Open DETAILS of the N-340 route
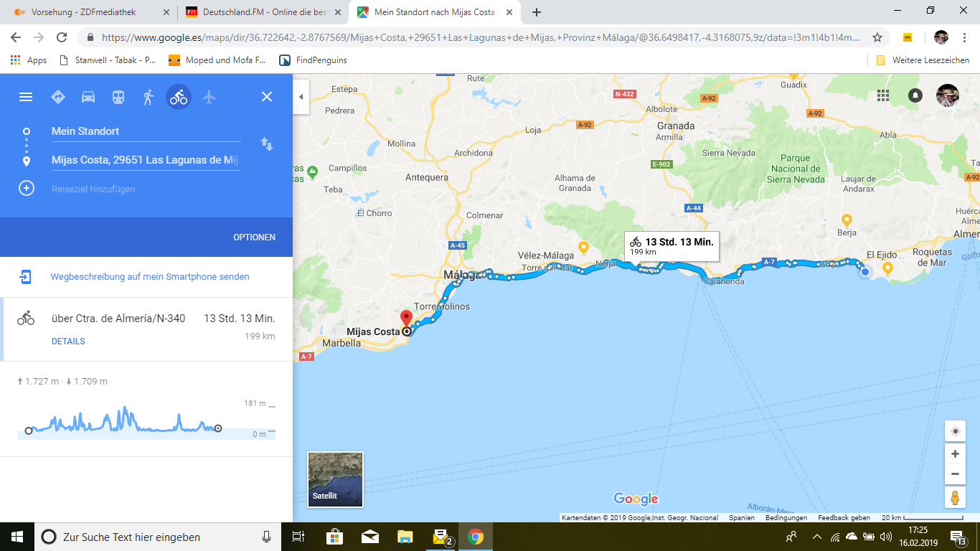980x551 pixels. (68, 342)
